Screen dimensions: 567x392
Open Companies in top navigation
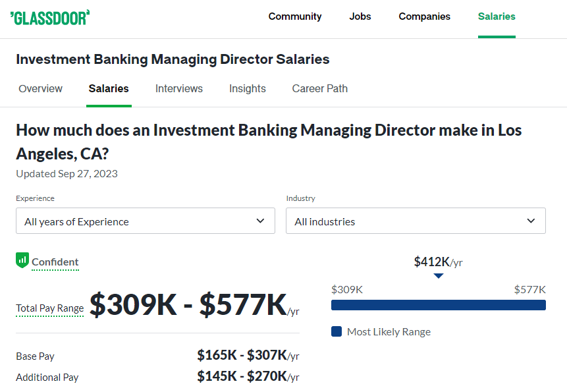click(424, 16)
